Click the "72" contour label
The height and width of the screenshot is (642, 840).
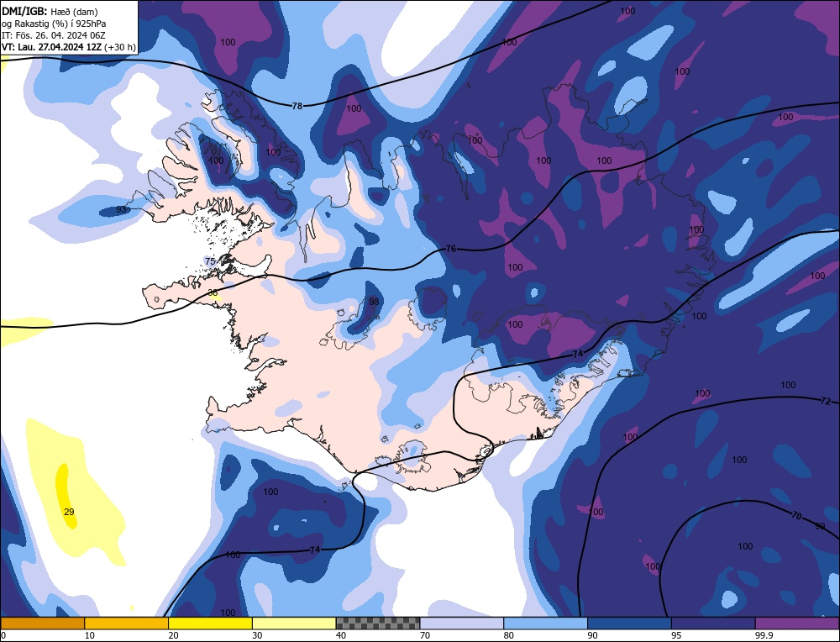pos(826,401)
